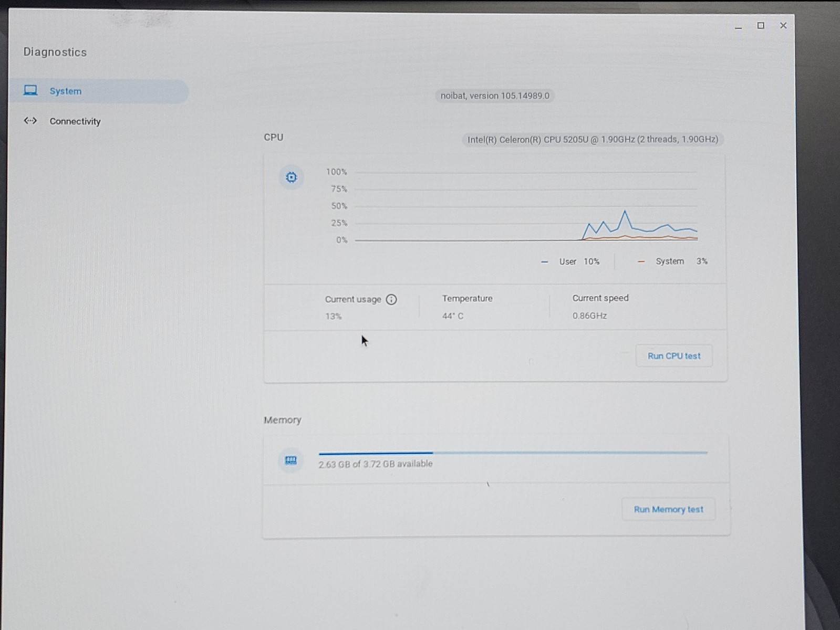This screenshot has width=840, height=630.
Task: Click the noibat version chip
Action: click(x=495, y=96)
